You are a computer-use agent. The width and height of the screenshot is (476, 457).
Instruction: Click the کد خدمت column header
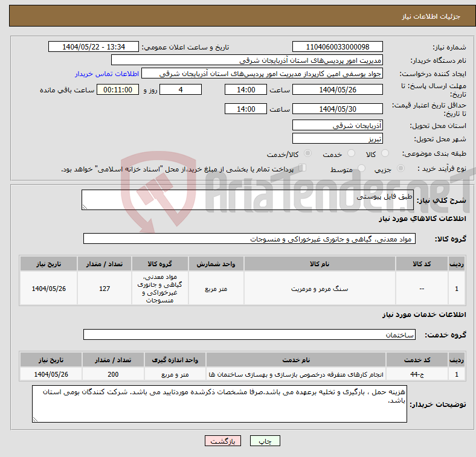pyautogui.click(x=417, y=360)
